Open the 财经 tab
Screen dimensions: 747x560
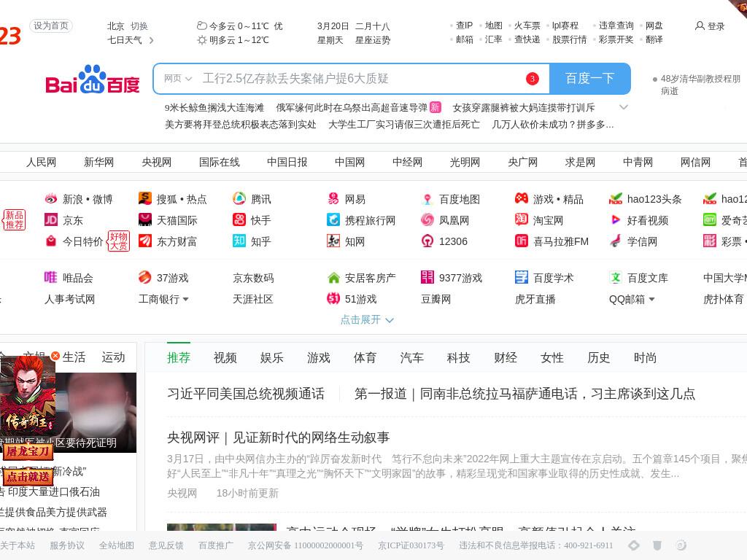coord(506,357)
